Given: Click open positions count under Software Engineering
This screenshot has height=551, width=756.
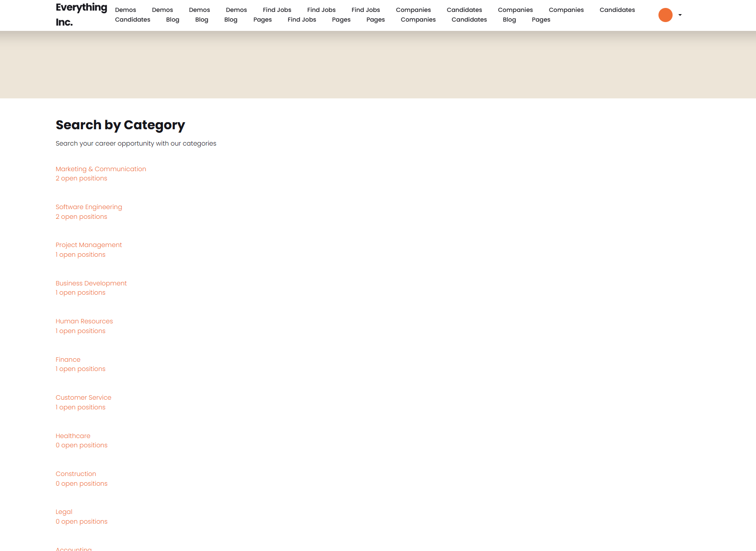Looking at the screenshot, I should pos(81,217).
